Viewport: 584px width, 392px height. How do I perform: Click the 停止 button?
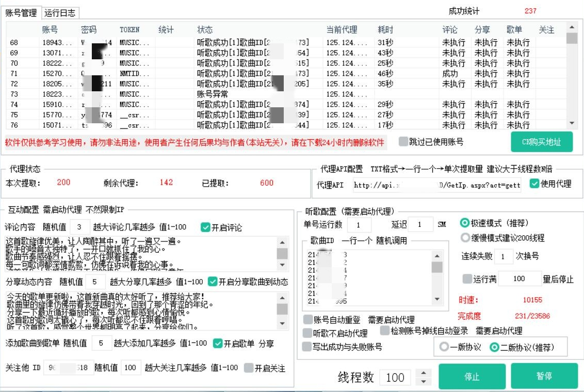click(x=472, y=377)
